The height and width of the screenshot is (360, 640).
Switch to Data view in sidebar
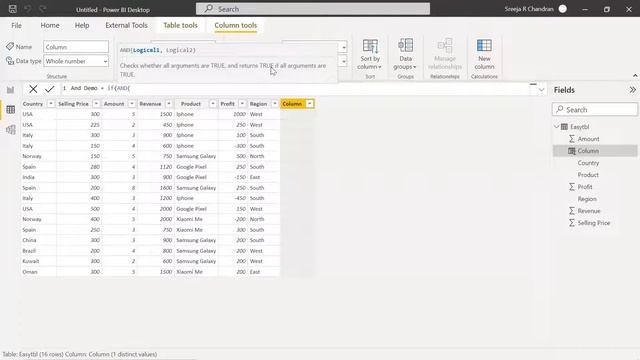[11, 109]
